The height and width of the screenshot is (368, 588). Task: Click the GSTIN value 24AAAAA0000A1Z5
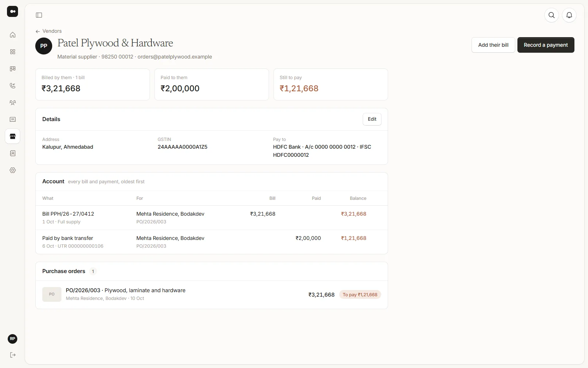click(x=182, y=147)
